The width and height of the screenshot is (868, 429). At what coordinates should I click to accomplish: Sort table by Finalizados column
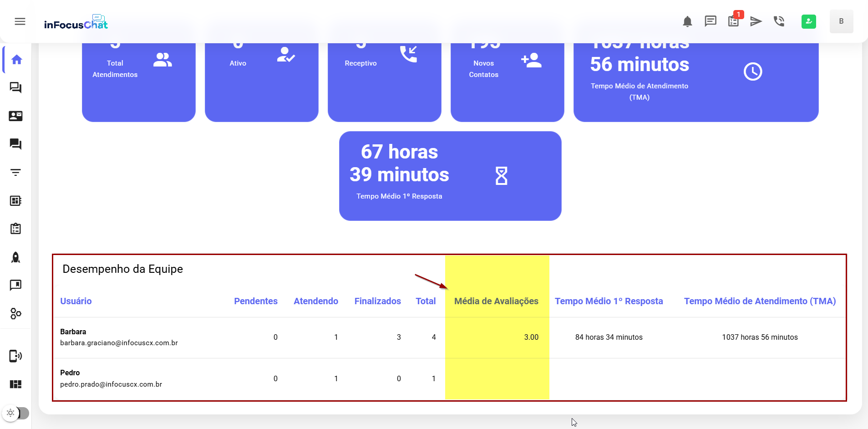pos(377,301)
